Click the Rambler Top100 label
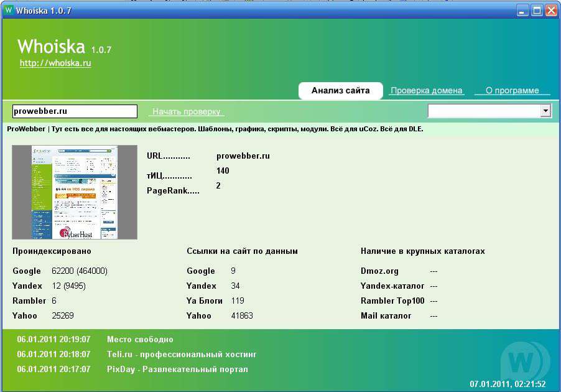This screenshot has height=392, width=561. [x=392, y=301]
